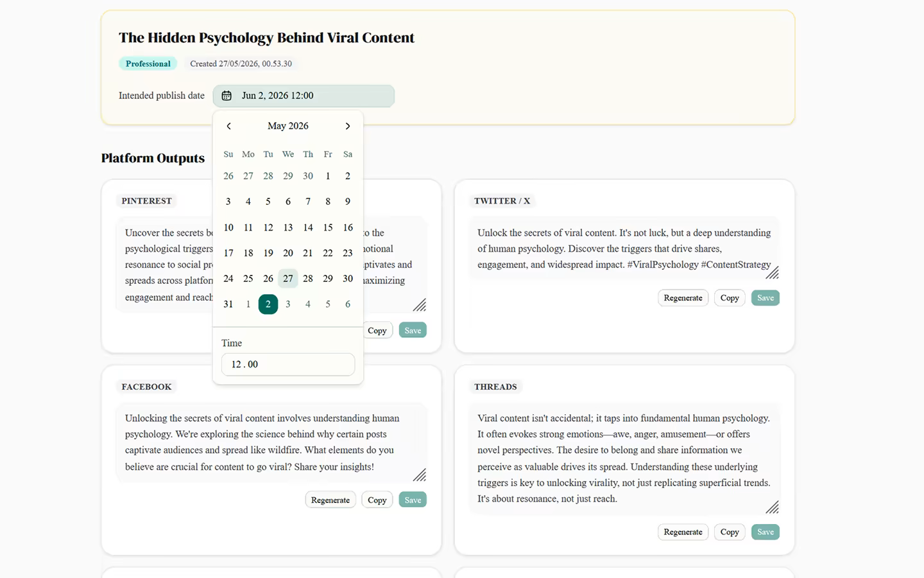Pick May 4 in the calendar

[248, 202]
